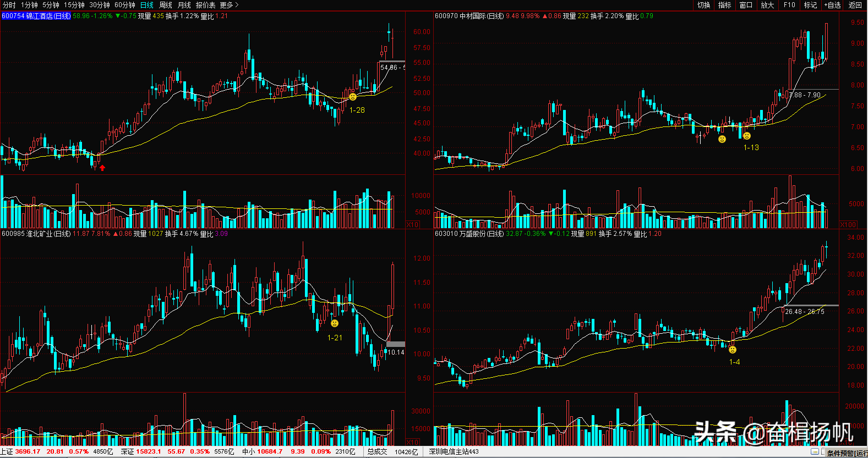This screenshot has width=868, height=458.
Task: Click the X10 volume scale on 淮北矿业
Action: tap(412, 442)
